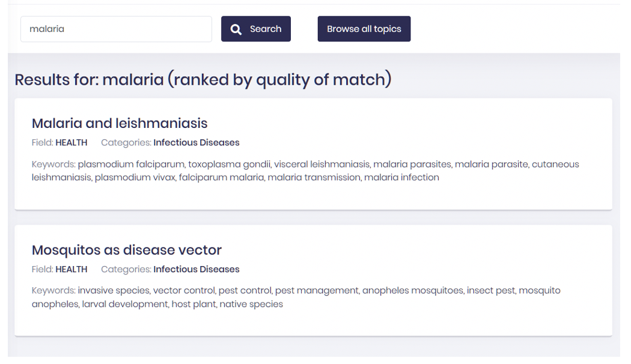This screenshot has height=364, width=631.
Task: Click the Keywords label in Mosquitos result
Action: 53,290
